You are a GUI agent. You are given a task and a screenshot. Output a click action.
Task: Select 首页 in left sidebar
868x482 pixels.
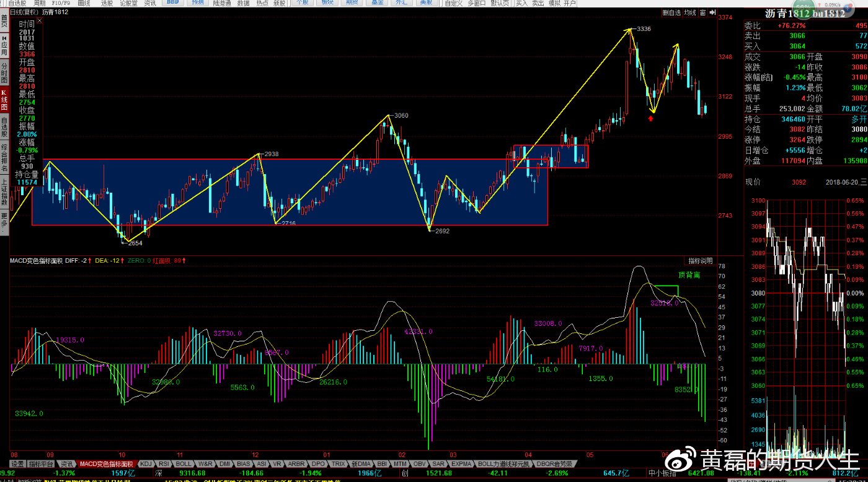pyautogui.click(x=4, y=22)
